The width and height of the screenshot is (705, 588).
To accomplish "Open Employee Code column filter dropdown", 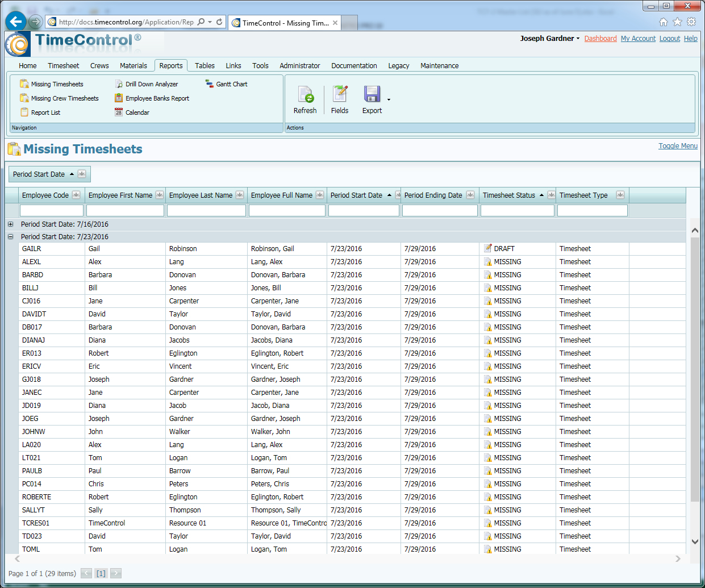I will [x=76, y=195].
